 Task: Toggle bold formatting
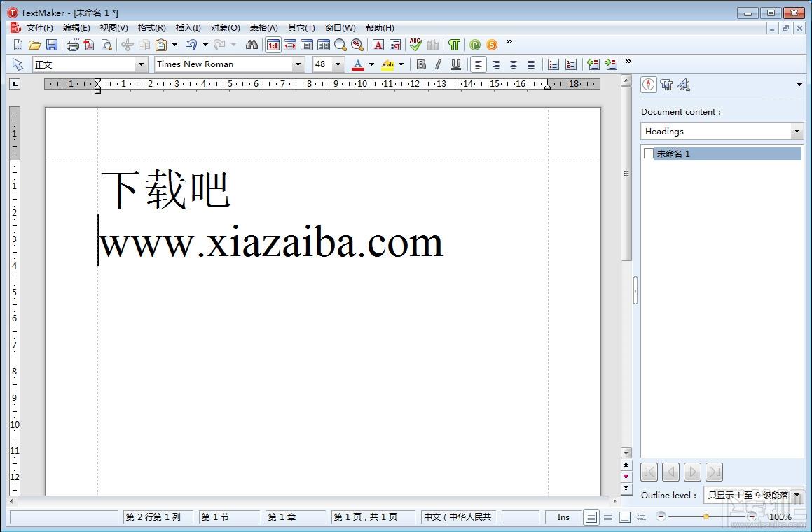pyautogui.click(x=421, y=64)
